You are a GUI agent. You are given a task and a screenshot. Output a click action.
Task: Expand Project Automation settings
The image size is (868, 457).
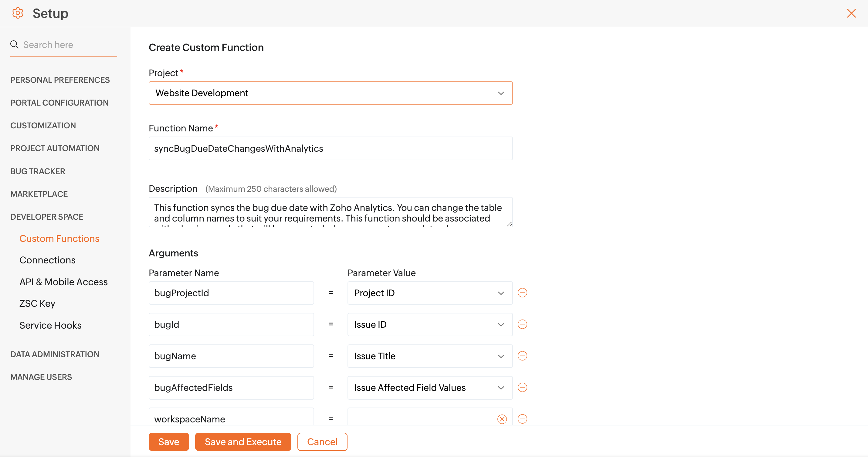coord(55,148)
